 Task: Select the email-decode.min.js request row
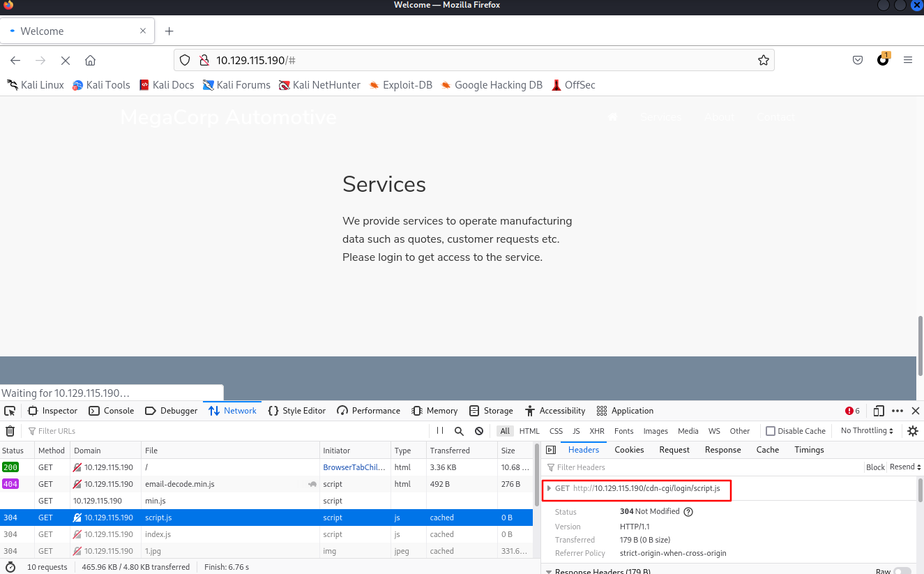tap(266, 484)
